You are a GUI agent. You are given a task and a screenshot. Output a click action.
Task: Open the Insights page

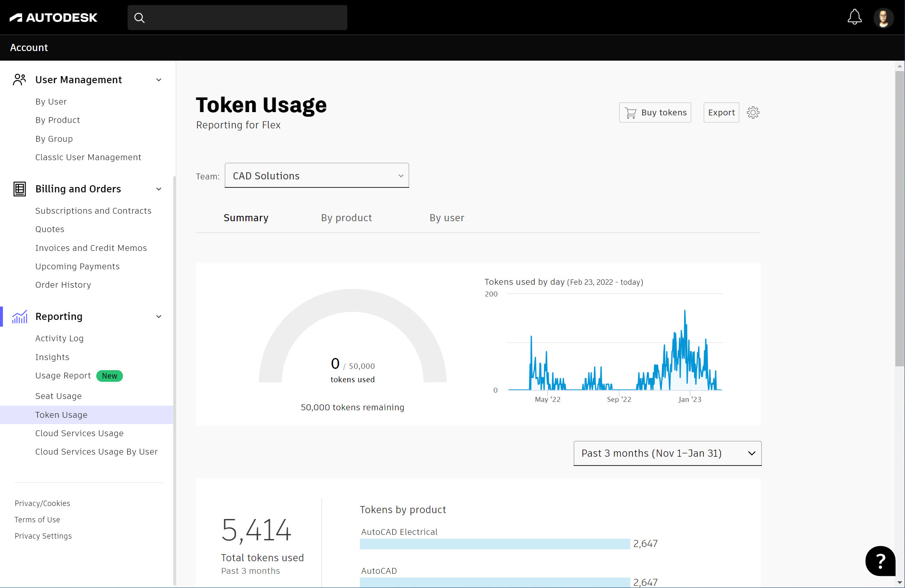click(x=52, y=357)
